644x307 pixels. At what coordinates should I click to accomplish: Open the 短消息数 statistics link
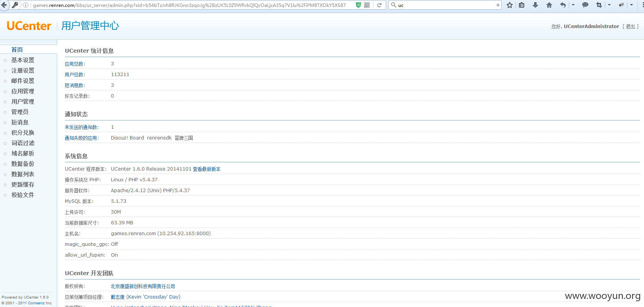[74, 85]
